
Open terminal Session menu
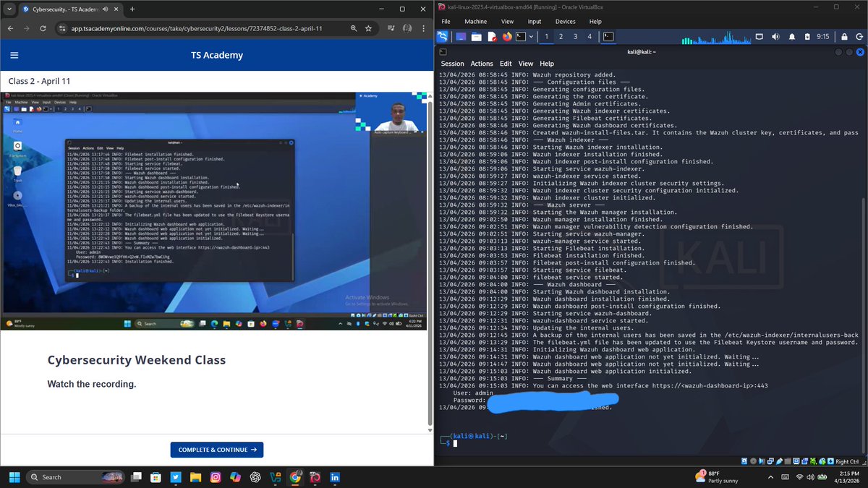click(453, 64)
